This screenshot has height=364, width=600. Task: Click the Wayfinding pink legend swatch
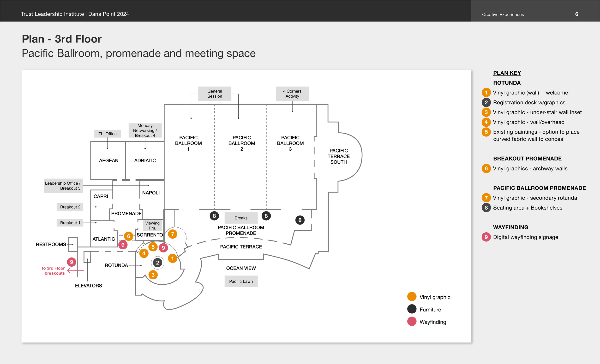[412, 321]
